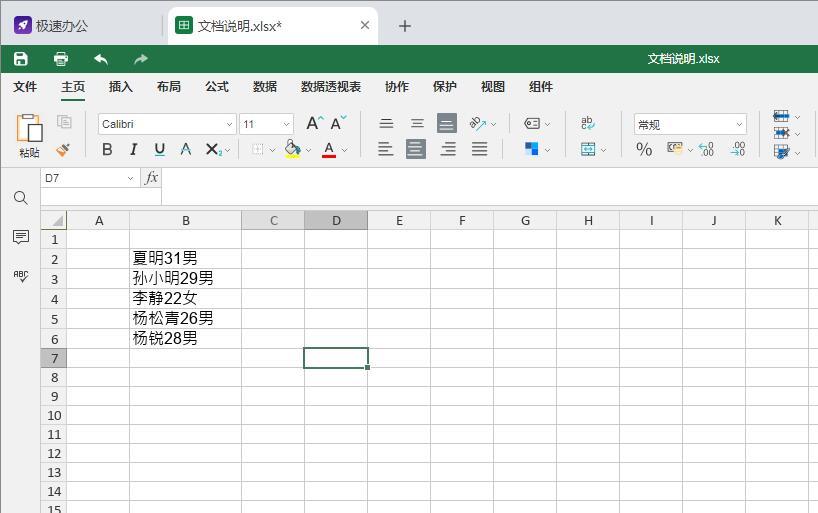Image resolution: width=818 pixels, height=513 pixels.
Task: Select column header E
Action: [x=399, y=221]
